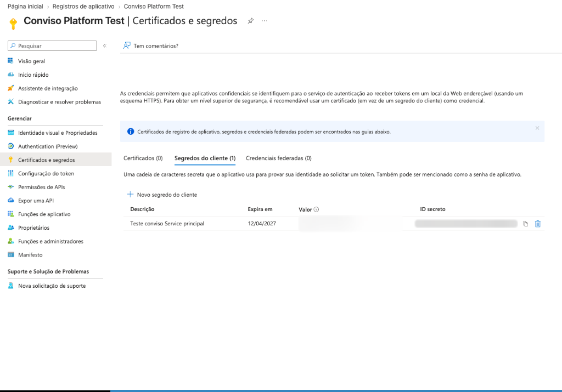
Task: Open the Conviso Platform Test breadcrumb
Action: [154, 7]
